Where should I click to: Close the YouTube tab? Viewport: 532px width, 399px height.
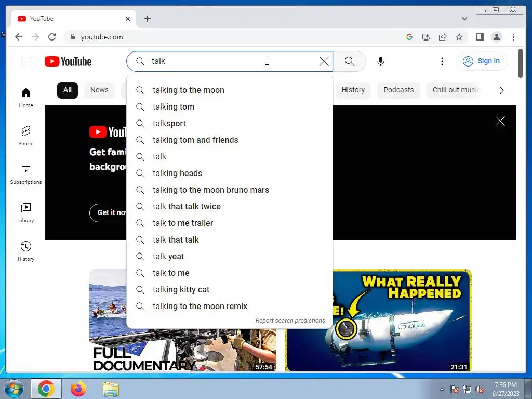(x=128, y=19)
